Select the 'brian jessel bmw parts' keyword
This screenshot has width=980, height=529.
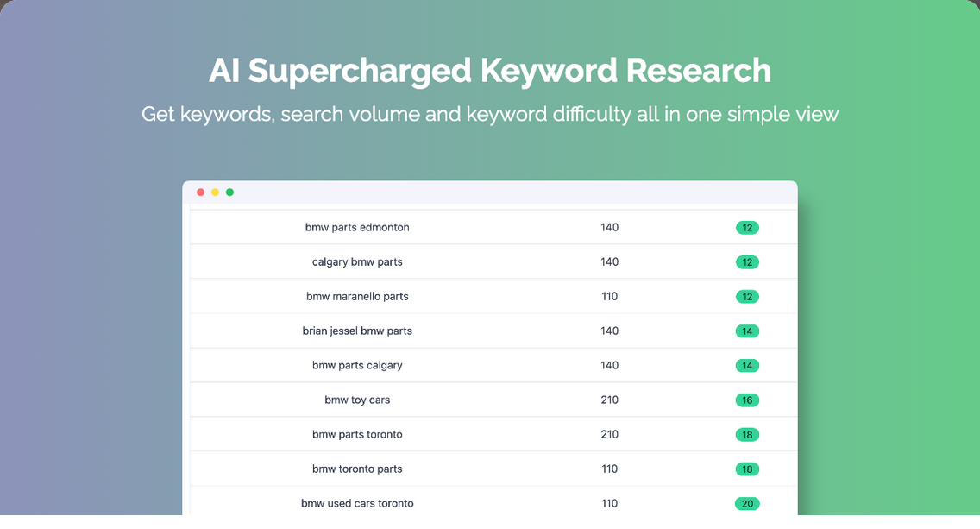(357, 331)
